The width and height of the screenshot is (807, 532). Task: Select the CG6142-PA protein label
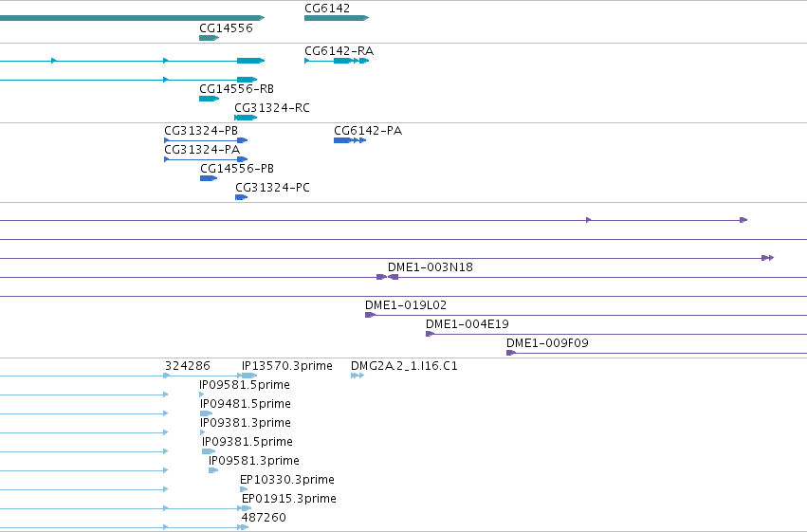coord(368,131)
